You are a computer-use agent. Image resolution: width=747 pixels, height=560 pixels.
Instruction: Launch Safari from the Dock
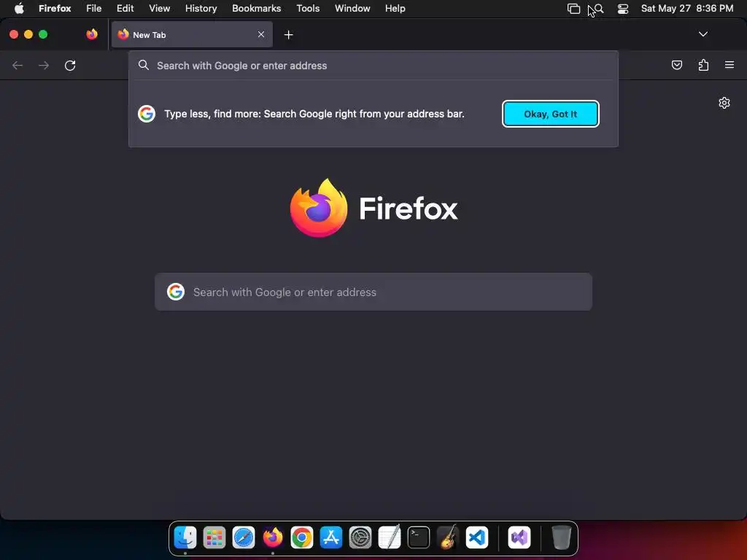point(244,537)
